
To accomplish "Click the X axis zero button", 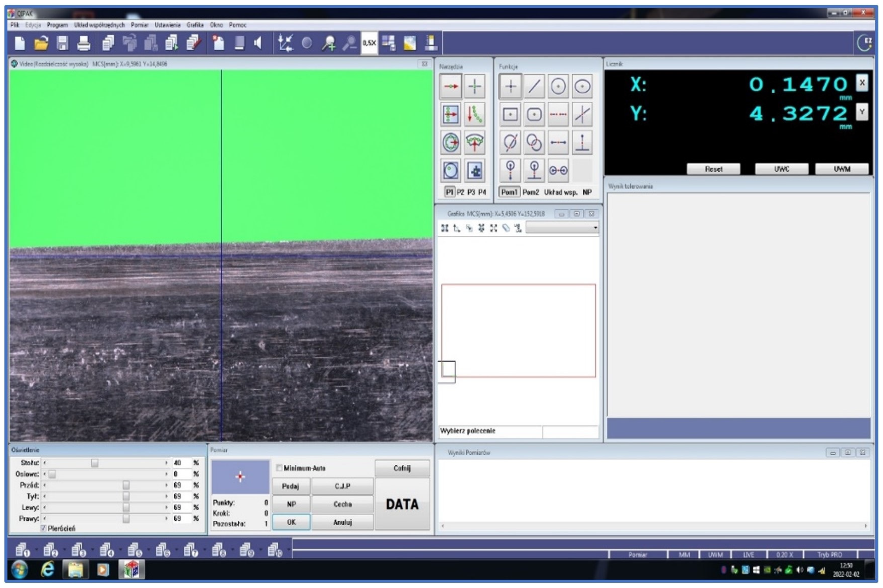I will 862,83.
